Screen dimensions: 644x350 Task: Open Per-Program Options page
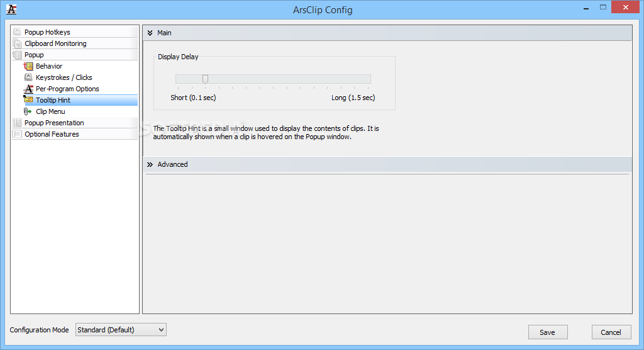click(67, 89)
